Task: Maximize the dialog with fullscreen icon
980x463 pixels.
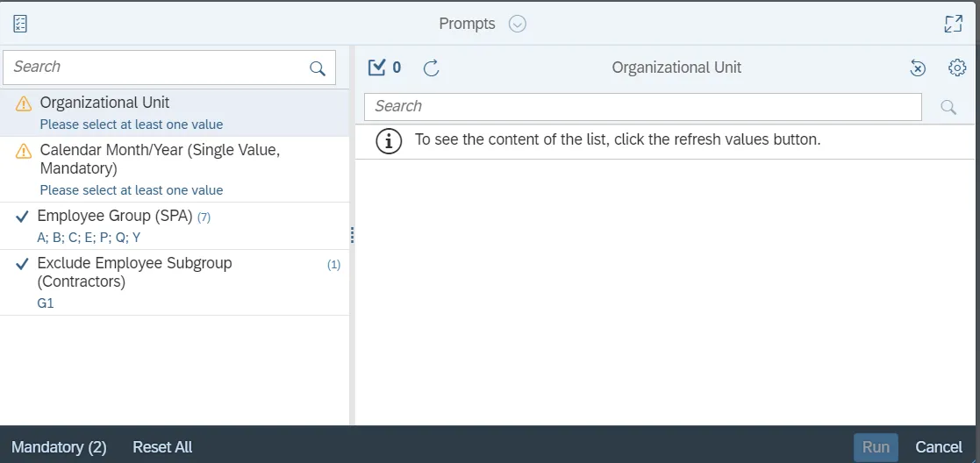Action: [x=953, y=24]
